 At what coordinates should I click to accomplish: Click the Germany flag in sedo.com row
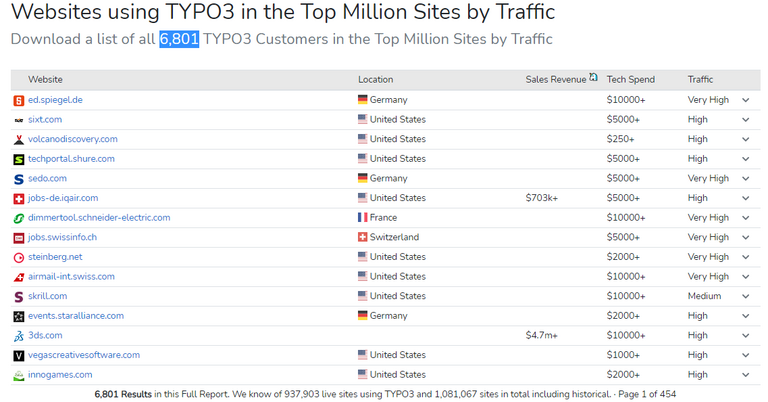(x=362, y=178)
